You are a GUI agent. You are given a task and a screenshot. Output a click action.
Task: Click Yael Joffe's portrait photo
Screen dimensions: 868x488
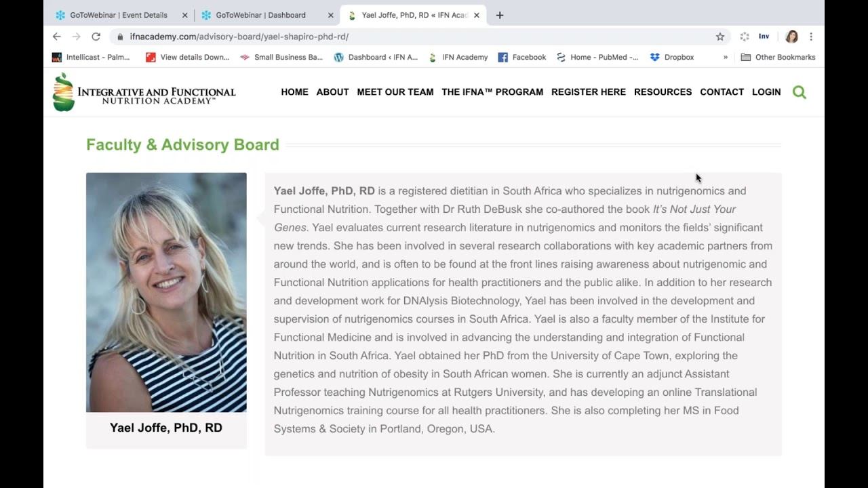pyautogui.click(x=166, y=292)
